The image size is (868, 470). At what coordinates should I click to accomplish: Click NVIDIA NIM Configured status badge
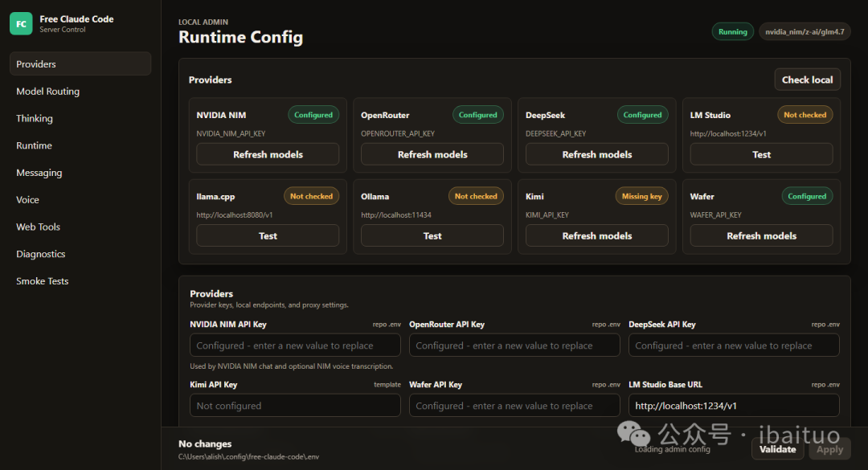(x=313, y=115)
